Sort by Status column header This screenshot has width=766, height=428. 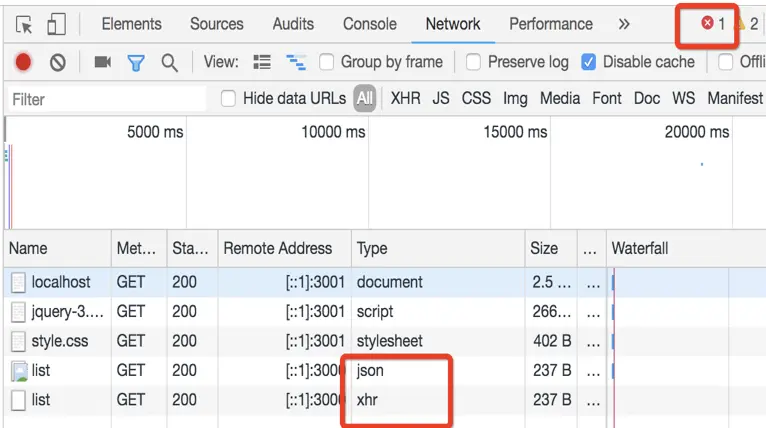(192, 248)
